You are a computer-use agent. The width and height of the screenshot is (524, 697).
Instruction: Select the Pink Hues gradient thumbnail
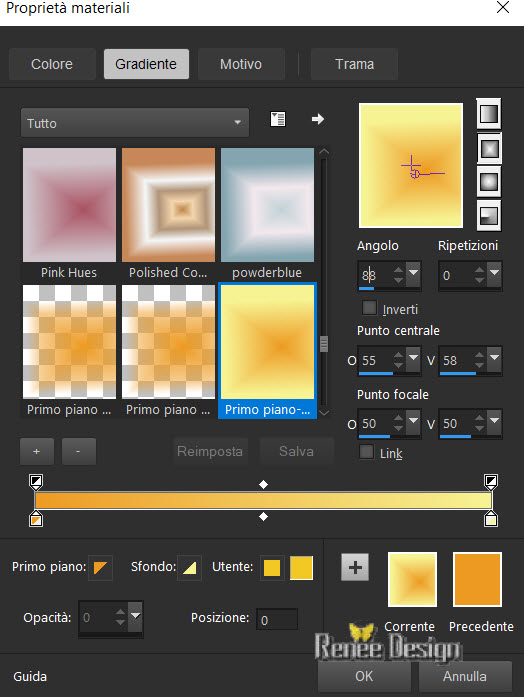pos(69,205)
